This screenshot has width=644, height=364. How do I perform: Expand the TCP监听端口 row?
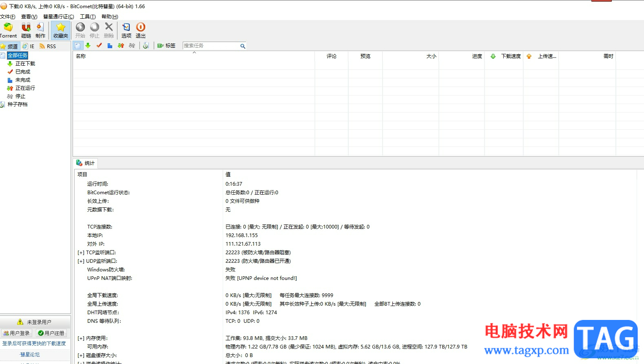(81, 253)
